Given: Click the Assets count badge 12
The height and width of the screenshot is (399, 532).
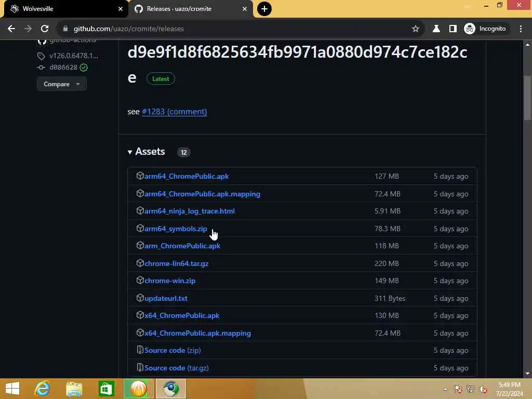Looking at the screenshot, I should [183, 152].
